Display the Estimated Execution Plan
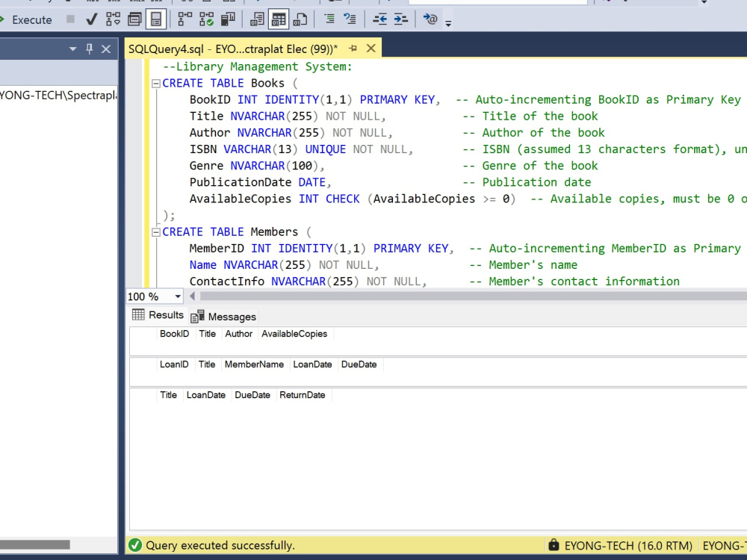 click(113, 19)
